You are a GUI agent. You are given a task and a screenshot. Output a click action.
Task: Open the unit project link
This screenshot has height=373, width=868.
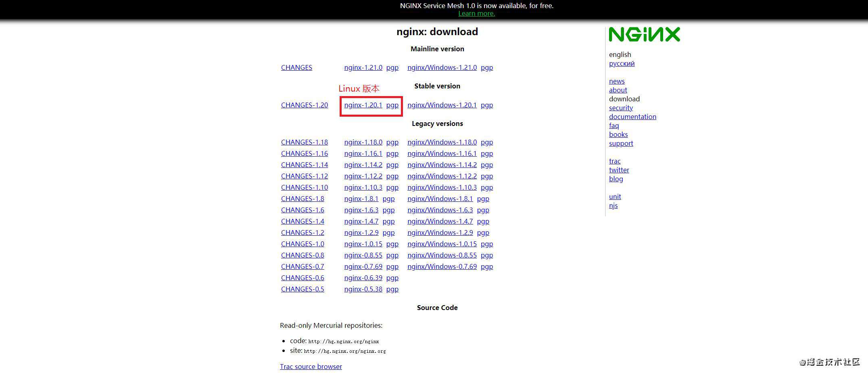click(615, 197)
